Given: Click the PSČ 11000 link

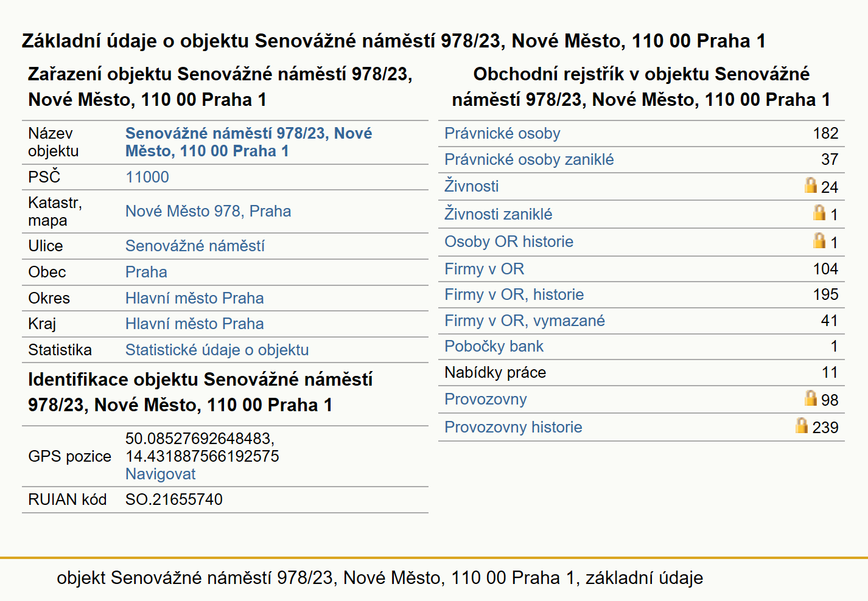Looking at the screenshot, I should tap(147, 177).
